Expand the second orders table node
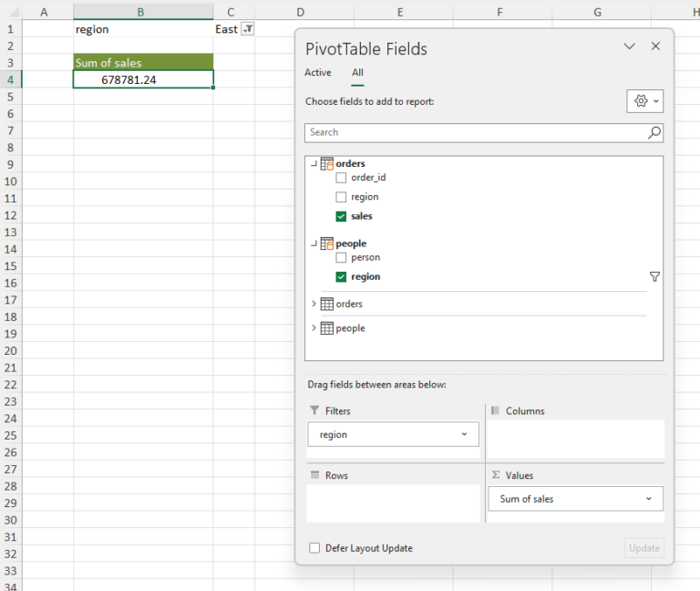Viewport: 700px width, 591px height. click(x=314, y=304)
